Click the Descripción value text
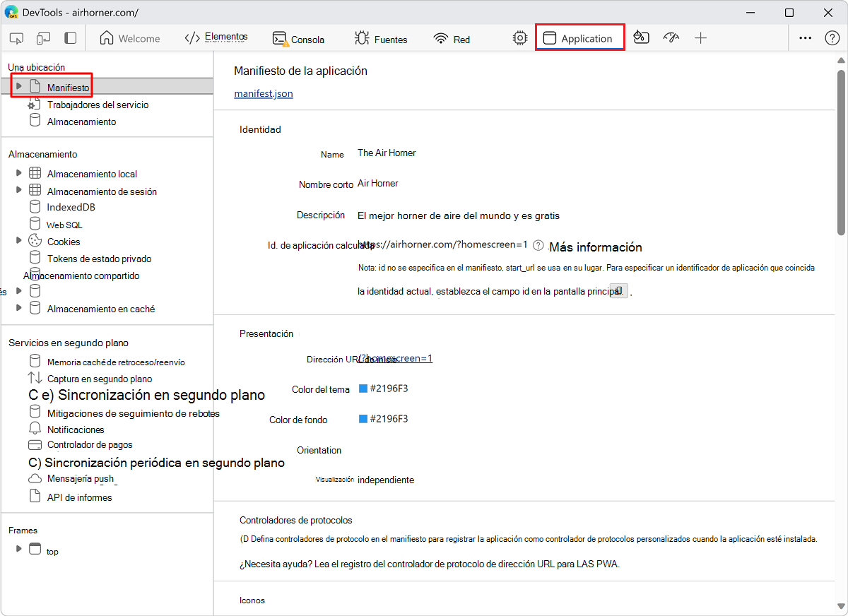The width and height of the screenshot is (848, 616). [x=459, y=215]
